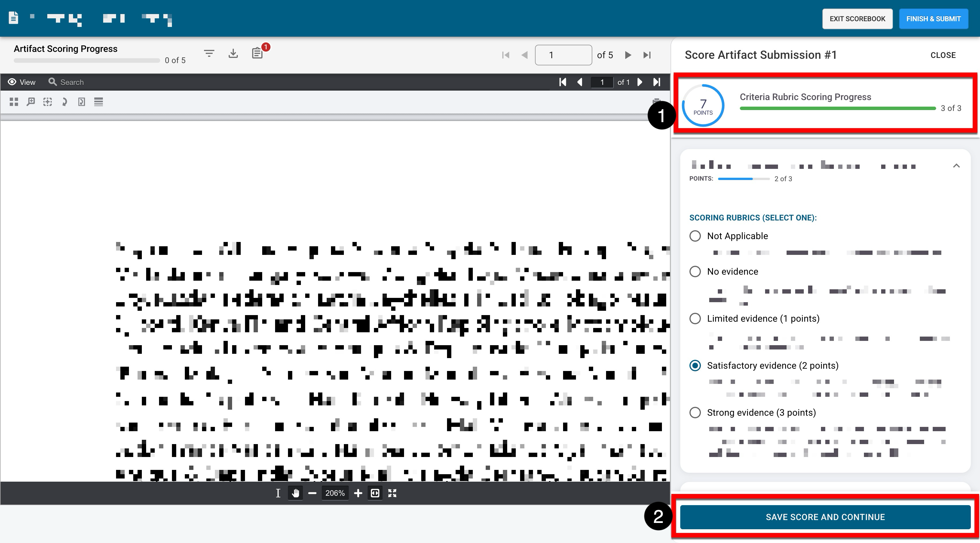This screenshot has width=980, height=543.
Task: Switch to the hand pan tool
Action: pyautogui.click(x=295, y=493)
